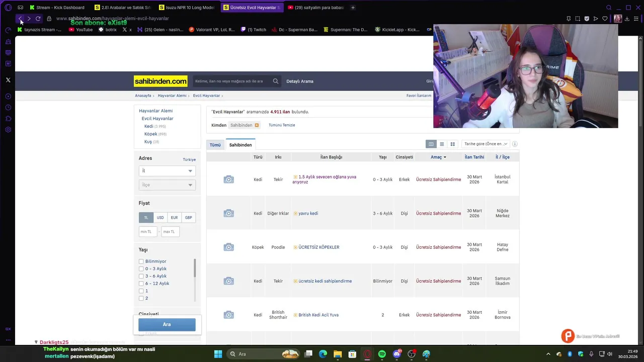Select EUR currency toggle
The image size is (644, 362).
point(174,218)
